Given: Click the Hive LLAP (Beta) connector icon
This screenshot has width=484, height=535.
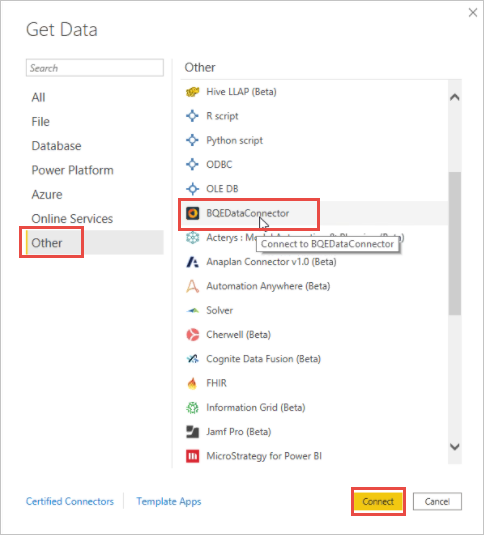Looking at the screenshot, I should click(192, 92).
